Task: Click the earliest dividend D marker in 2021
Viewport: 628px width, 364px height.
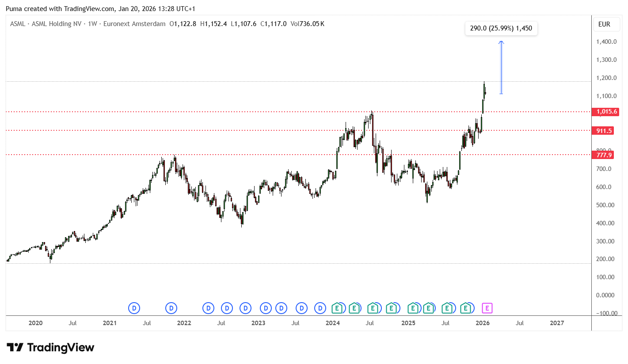Action: [x=134, y=308]
